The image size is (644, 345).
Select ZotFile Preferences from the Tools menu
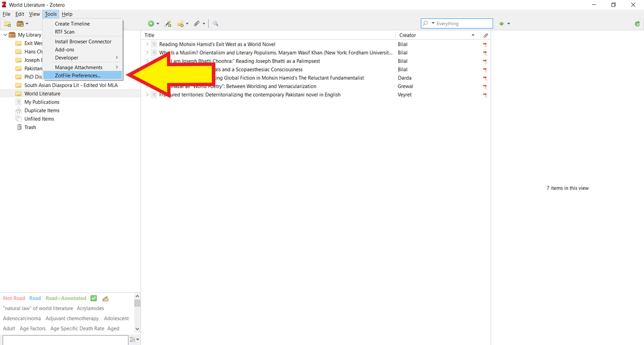click(x=79, y=75)
